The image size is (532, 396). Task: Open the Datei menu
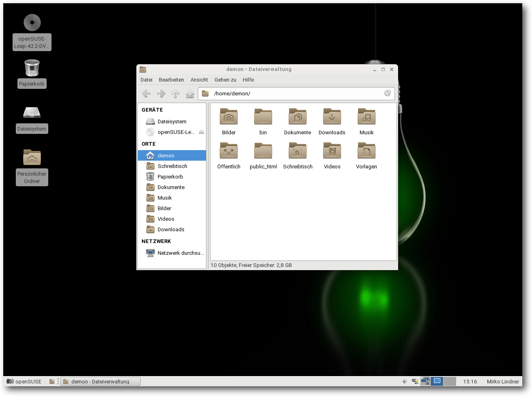[x=146, y=80]
